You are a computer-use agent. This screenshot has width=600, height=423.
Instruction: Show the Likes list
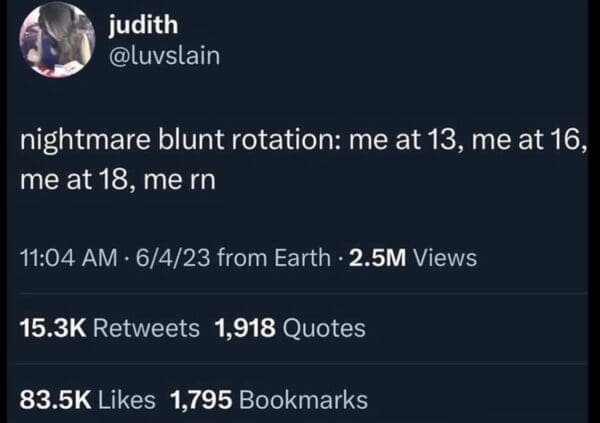(x=126, y=400)
